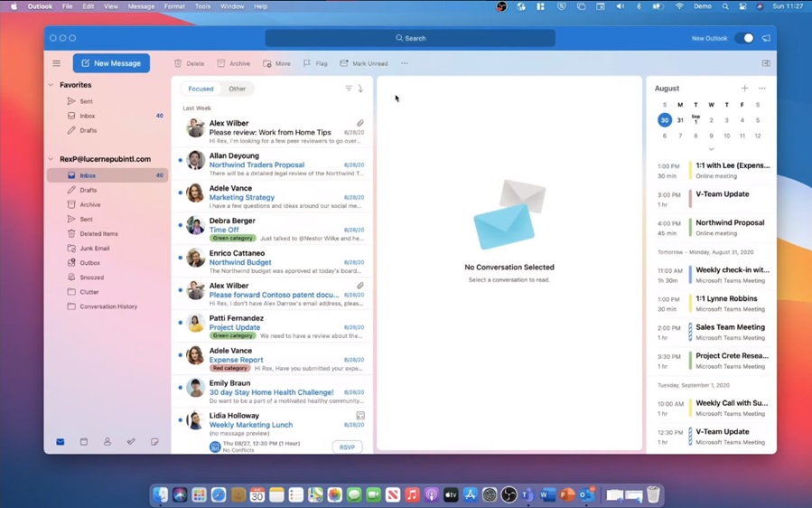
Task: Toggle the task pane icon at toolbar right
Action: pos(766,63)
